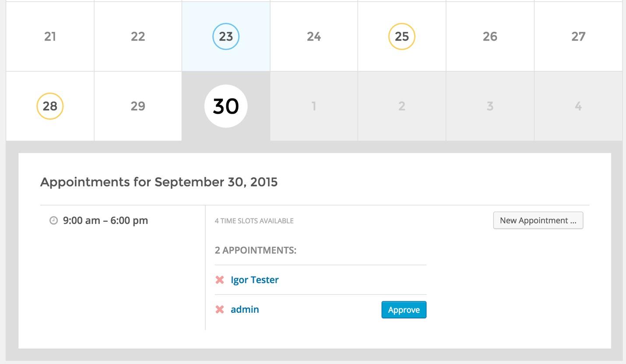Approve the admin appointment
626x364 pixels.
point(404,310)
